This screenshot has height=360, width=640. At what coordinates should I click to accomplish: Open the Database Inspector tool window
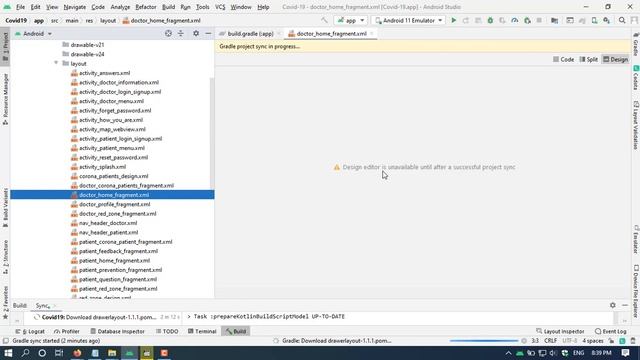117,331
